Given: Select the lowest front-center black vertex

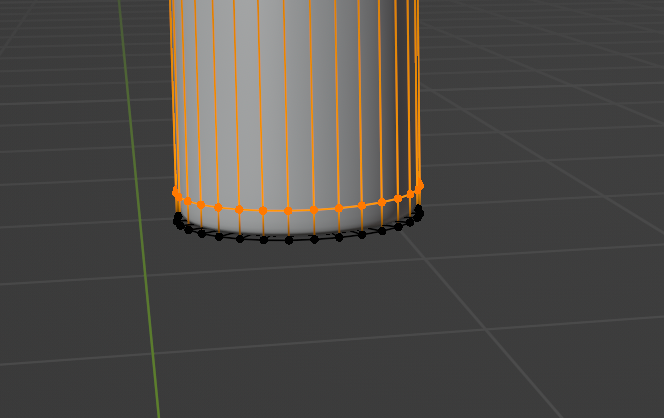Looking at the screenshot, I should click(x=288, y=240).
